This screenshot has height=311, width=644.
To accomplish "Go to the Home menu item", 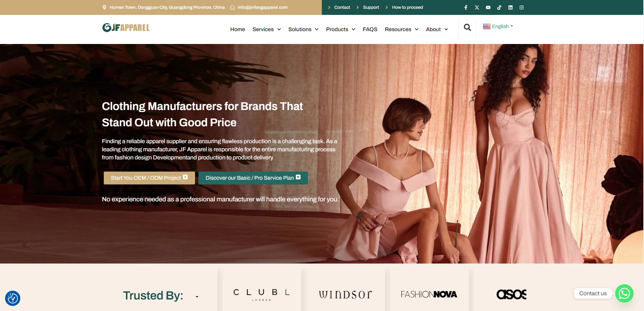I will (238, 29).
